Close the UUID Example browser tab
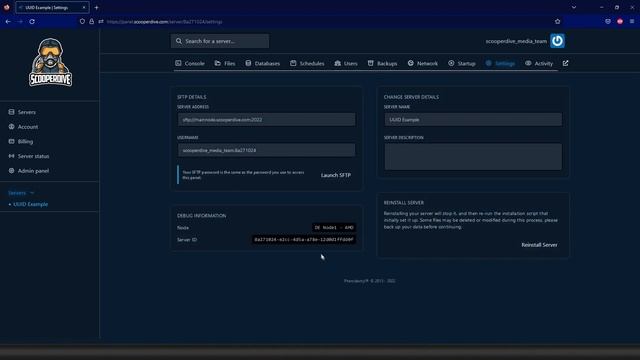 (x=84, y=7)
